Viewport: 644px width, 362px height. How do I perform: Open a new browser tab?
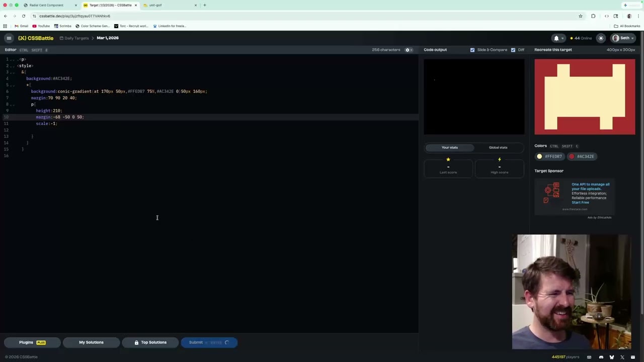click(205, 5)
